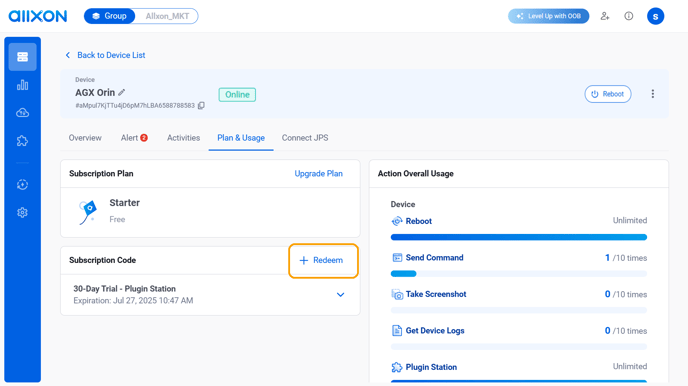Click the Take Screenshot usage progress bar
The image size is (688, 386).
coord(519,310)
